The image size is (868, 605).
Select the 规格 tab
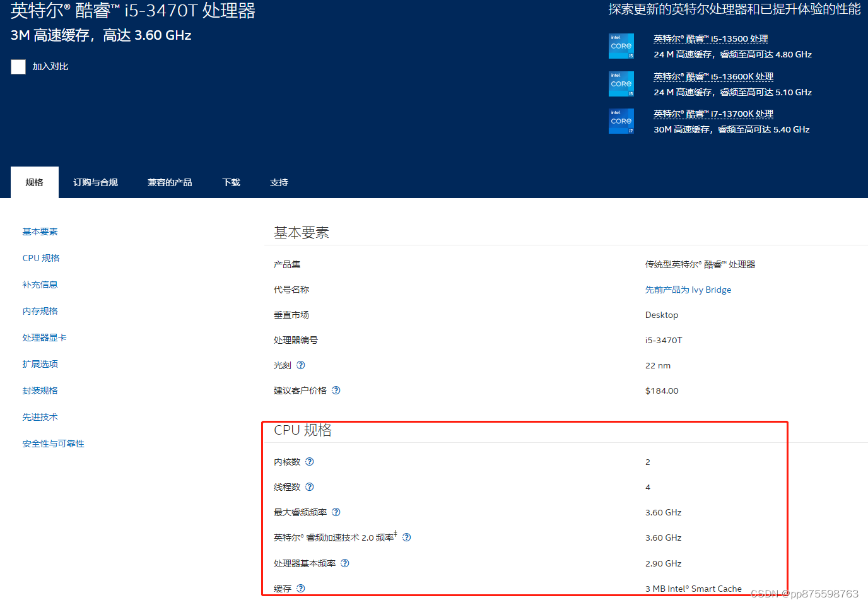coord(35,182)
